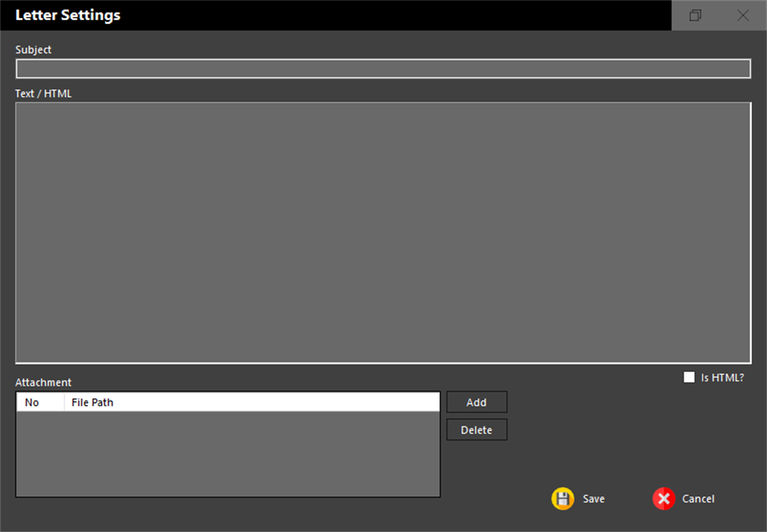
Task: Click the first row area of the attachment table
Action: (227, 416)
